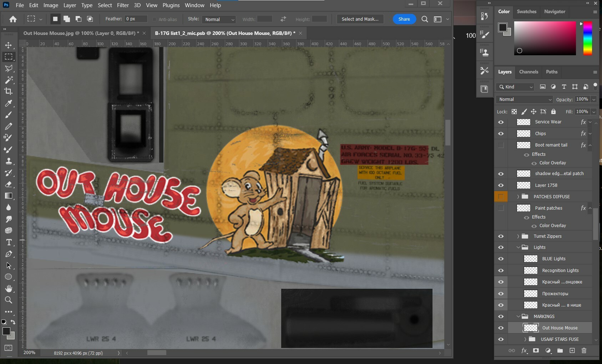Screen dimensions: 602x364
Task: Open the Search magnifier icon
Action: click(425, 19)
